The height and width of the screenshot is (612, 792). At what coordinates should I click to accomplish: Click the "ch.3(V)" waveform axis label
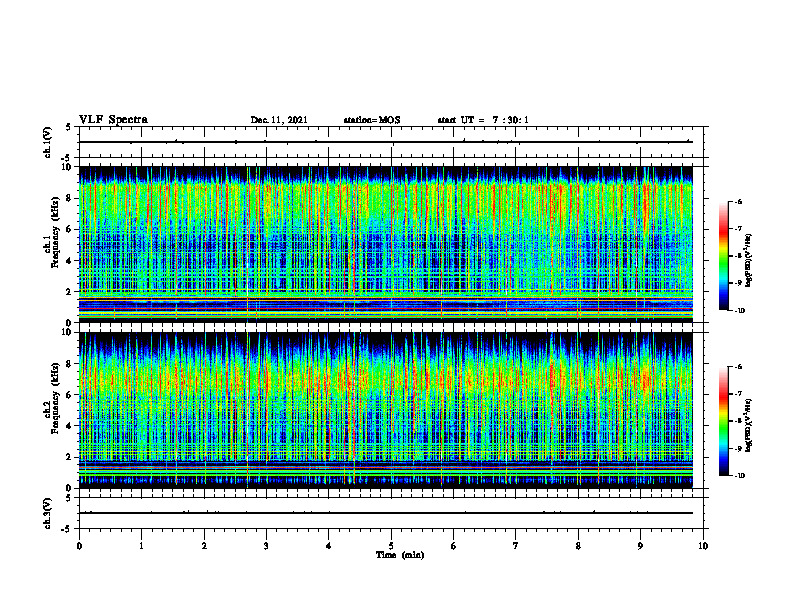47,513
